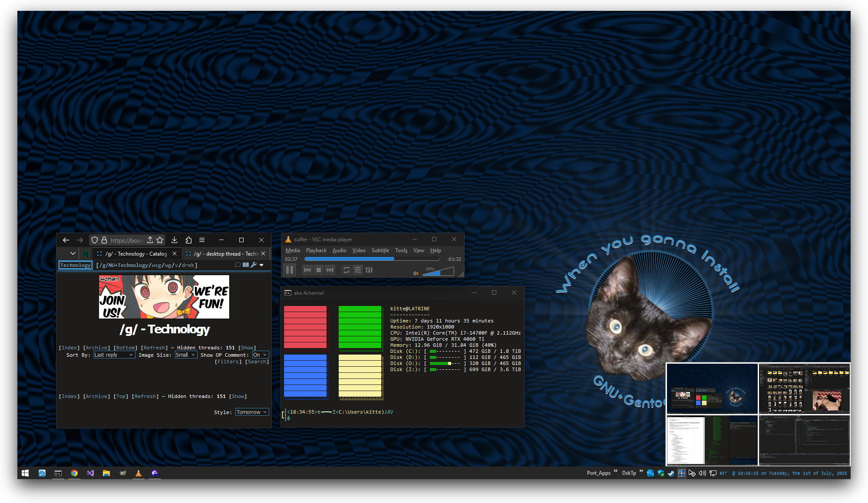Open the browser extensions puzzle icon
This screenshot has width=868, height=503.
point(188,240)
